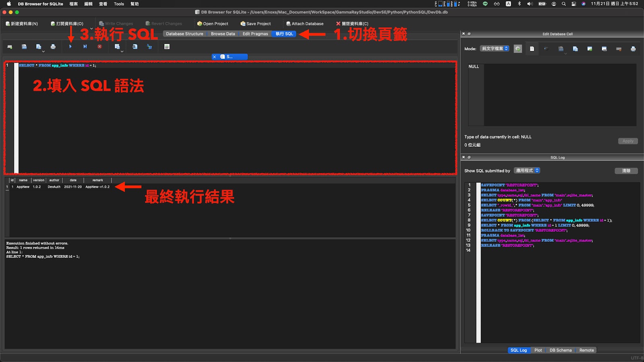The image size is (644, 362).
Task: Switch to Browse Data tab
Action: pyautogui.click(x=223, y=34)
